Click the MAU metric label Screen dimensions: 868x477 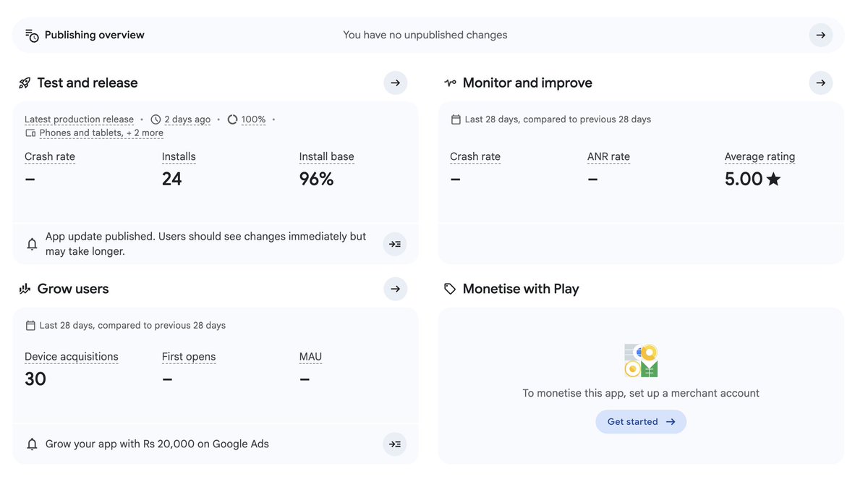click(x=310, y=356)
